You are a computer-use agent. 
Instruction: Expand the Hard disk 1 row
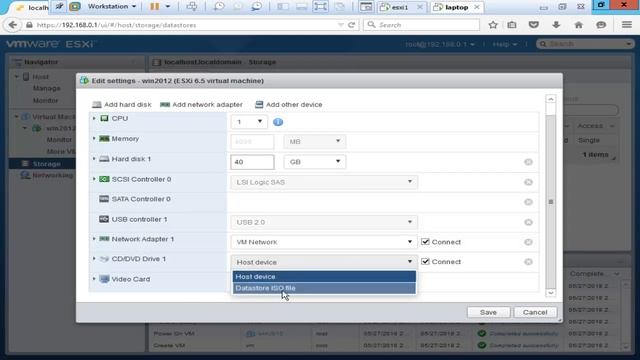[94, 159]
